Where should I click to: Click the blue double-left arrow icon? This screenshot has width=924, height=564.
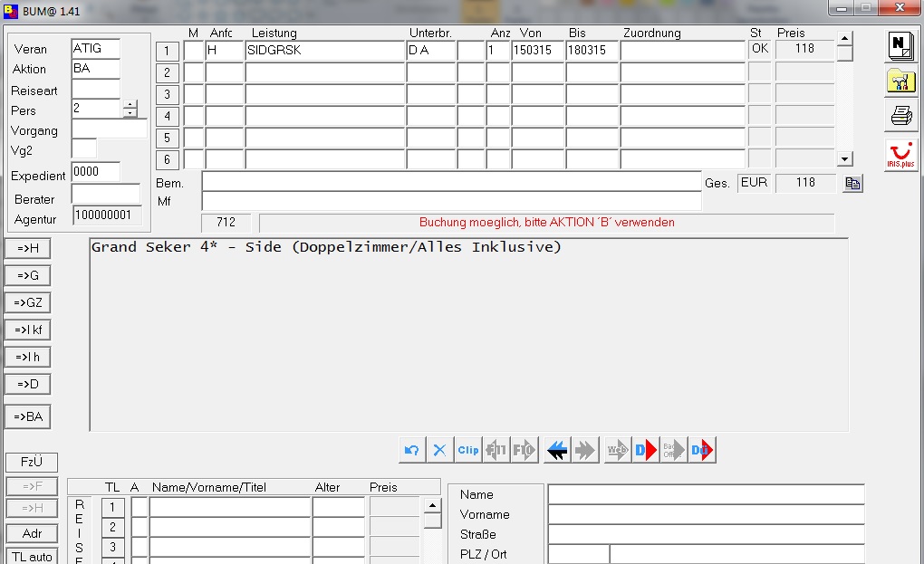tap(557, 450)
